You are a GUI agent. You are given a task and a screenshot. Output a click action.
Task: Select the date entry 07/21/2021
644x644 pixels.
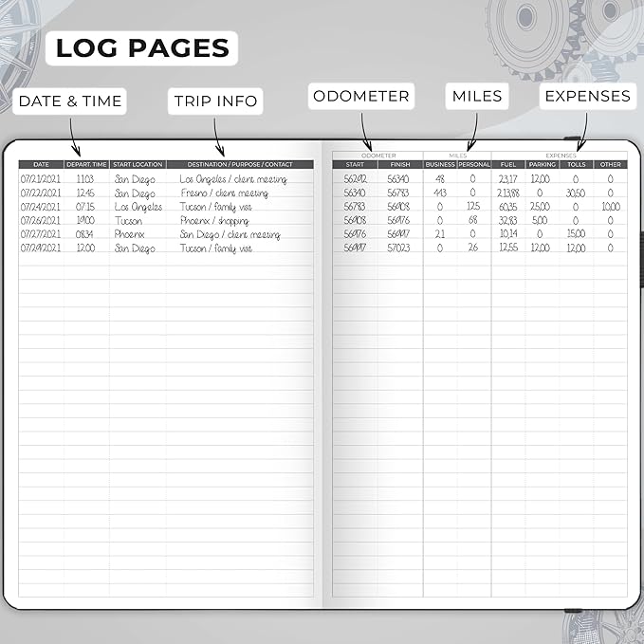[40, 179]
